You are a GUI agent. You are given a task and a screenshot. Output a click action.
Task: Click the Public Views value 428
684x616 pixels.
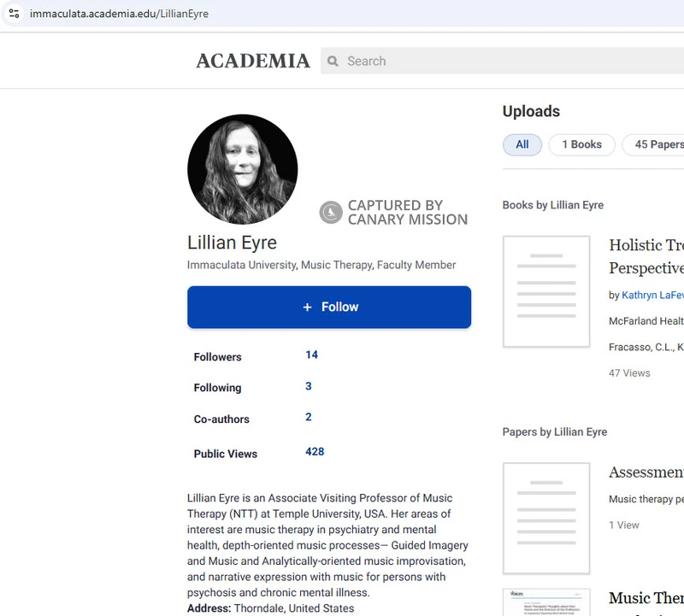click(x=315, y=452)
